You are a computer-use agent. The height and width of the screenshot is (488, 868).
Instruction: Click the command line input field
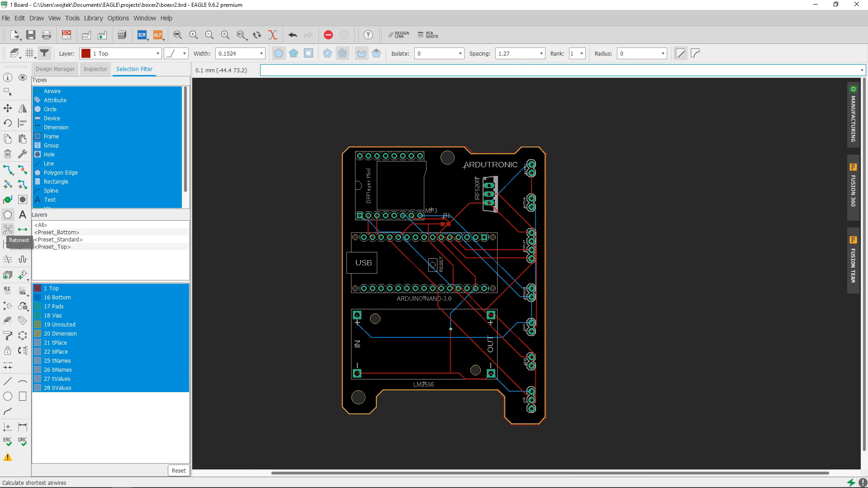[560, 70]
